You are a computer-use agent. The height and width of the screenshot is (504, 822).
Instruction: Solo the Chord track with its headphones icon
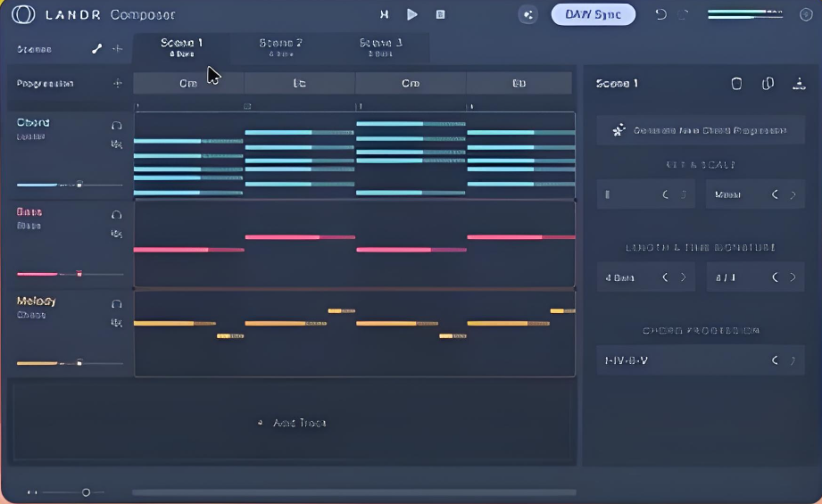coord(116,126)
